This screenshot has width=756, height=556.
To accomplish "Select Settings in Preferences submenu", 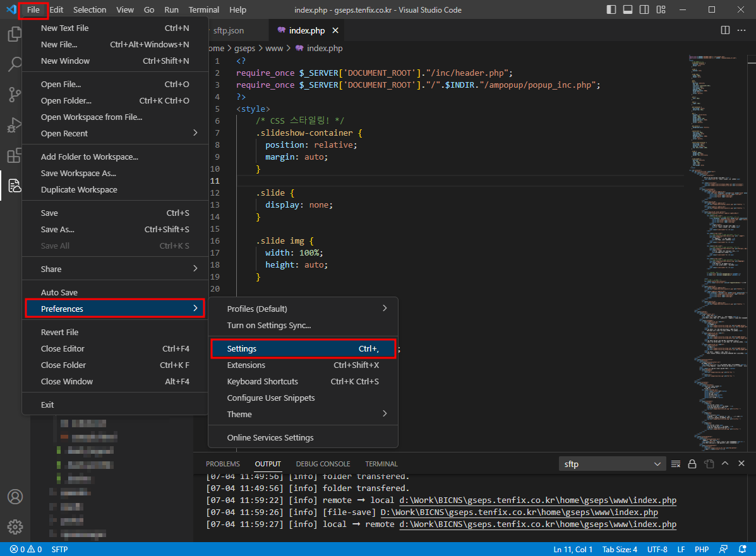I will [x=303, y=349].
